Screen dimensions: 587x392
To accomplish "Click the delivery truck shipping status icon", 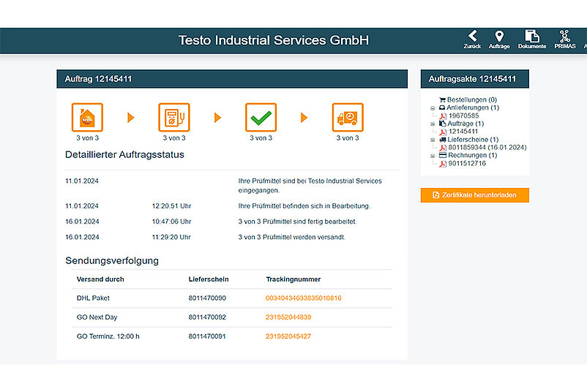I will 348,118.
